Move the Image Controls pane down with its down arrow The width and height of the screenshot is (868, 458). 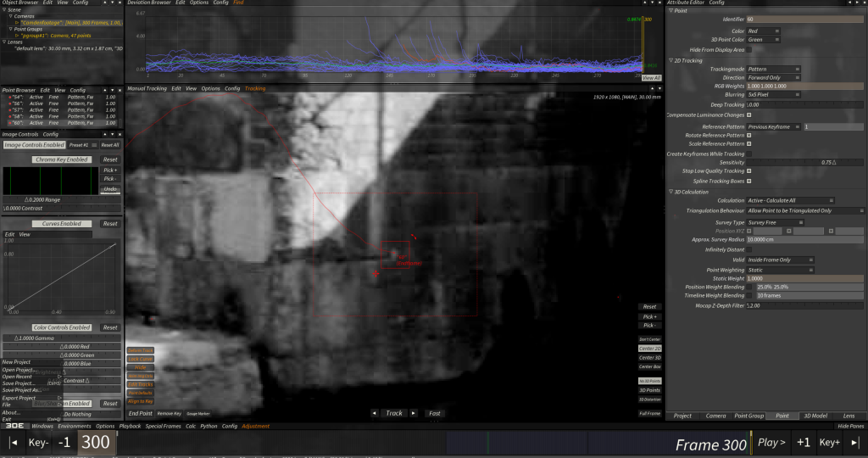[113, 134]
